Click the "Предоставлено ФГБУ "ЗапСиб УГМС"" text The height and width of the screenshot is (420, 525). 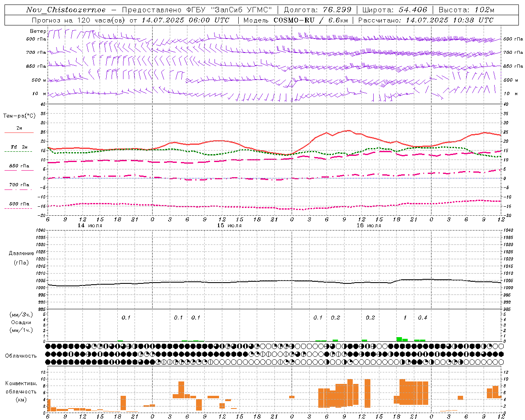coord(197,10)
